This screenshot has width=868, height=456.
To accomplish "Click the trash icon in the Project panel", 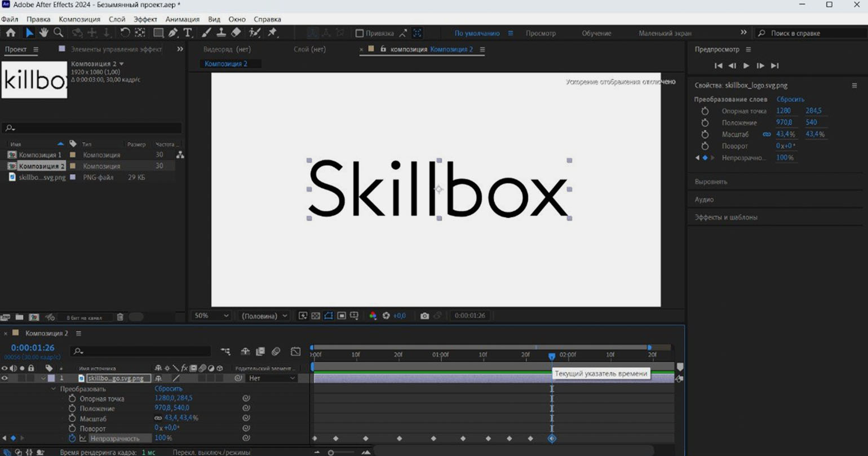I will pyautogui.click(x=120, y=317).
